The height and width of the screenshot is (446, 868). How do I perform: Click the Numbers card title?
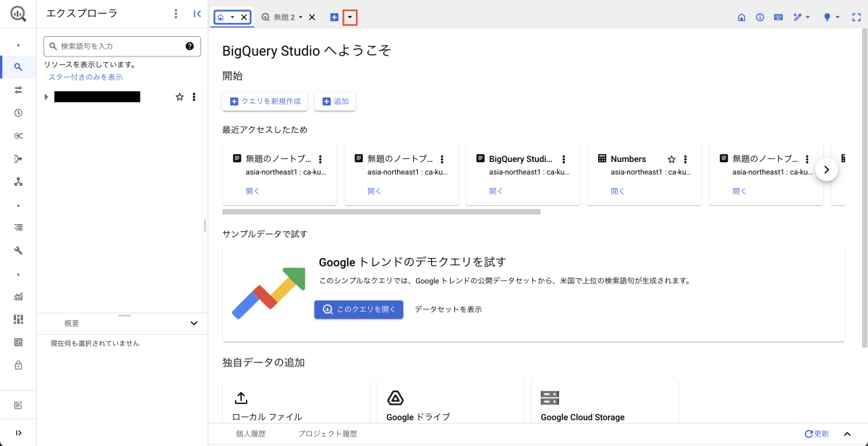click(x=628, y=159)
